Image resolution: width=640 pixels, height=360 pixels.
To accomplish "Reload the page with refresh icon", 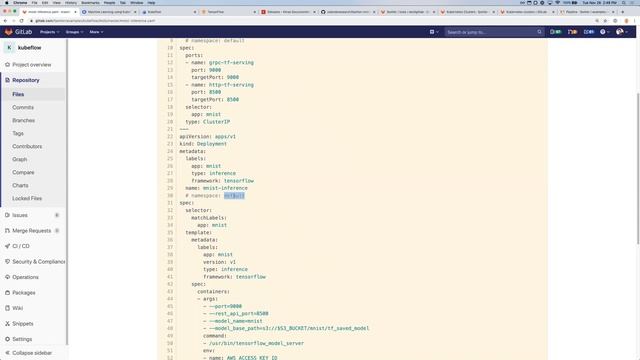I will 21,20.
